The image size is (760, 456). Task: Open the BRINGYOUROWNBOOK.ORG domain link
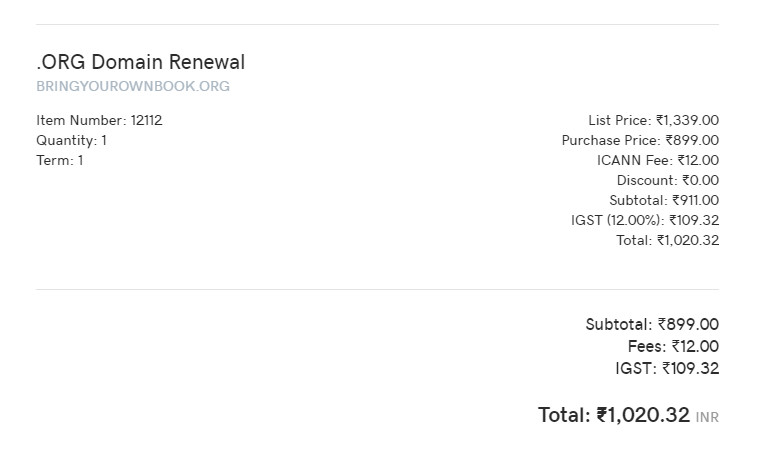coord(133,86)
